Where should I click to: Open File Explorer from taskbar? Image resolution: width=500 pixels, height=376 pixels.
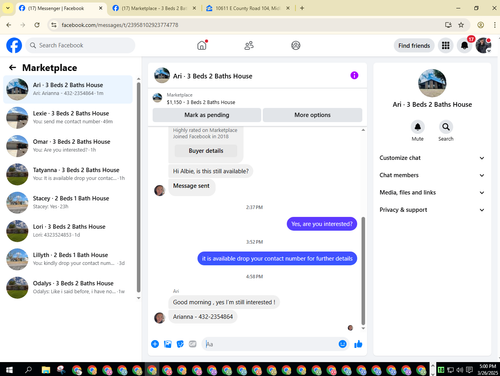(46, 370)
